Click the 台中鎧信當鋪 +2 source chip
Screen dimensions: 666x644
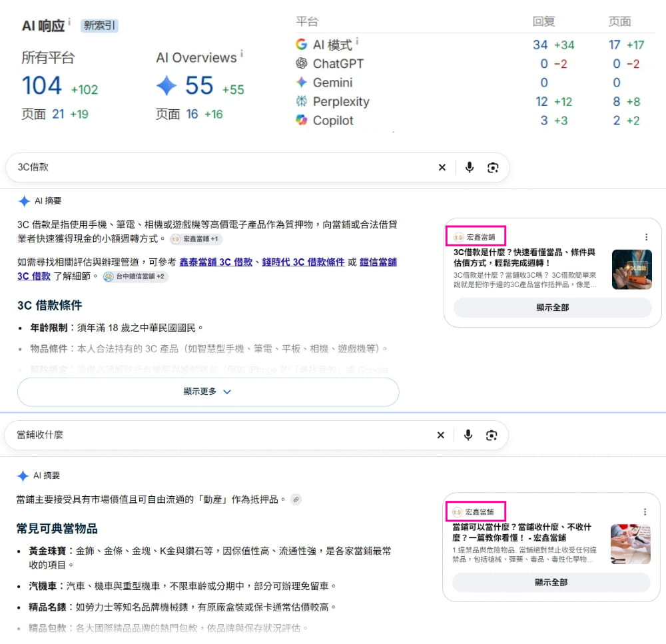[x=135, y=276]
